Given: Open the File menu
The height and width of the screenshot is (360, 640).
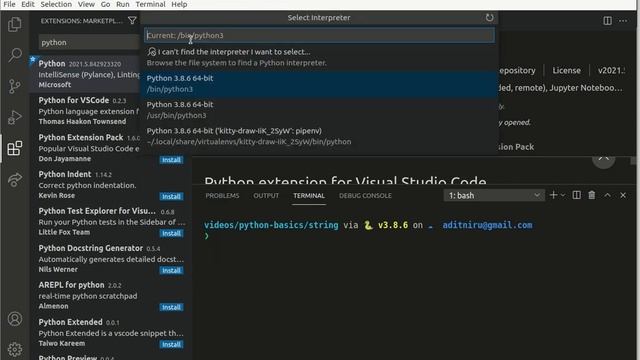Looking at the screenshot, I should (x=9, y=4).
